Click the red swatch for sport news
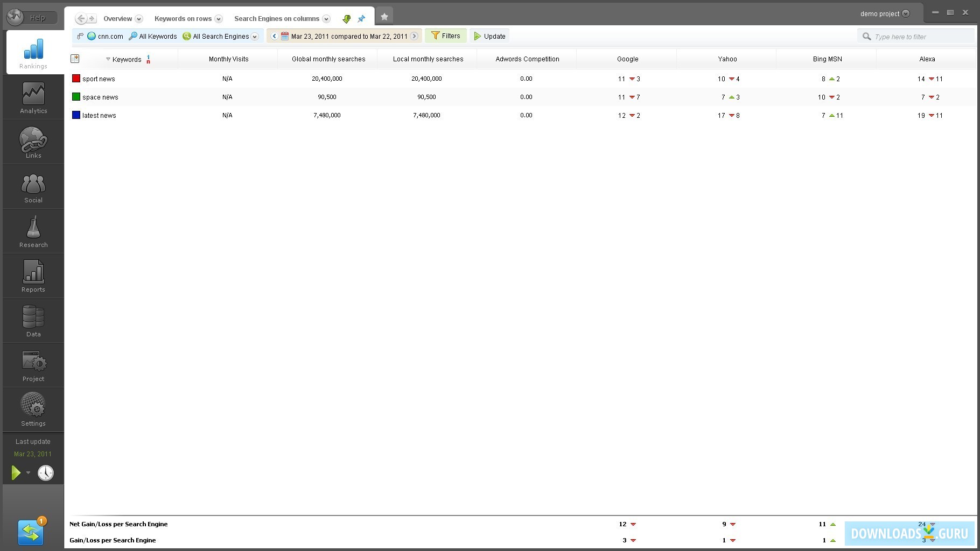This screenshot has width=980, height=551. pos(76,79)
